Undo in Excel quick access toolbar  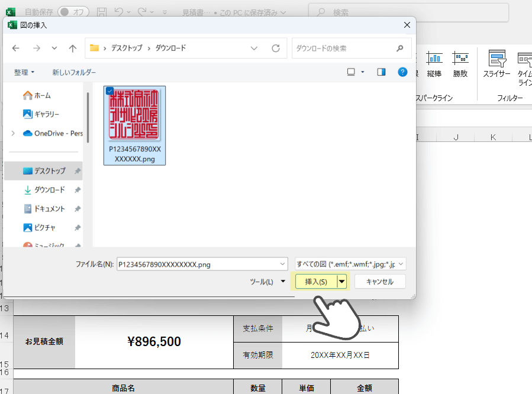(119, 12)
